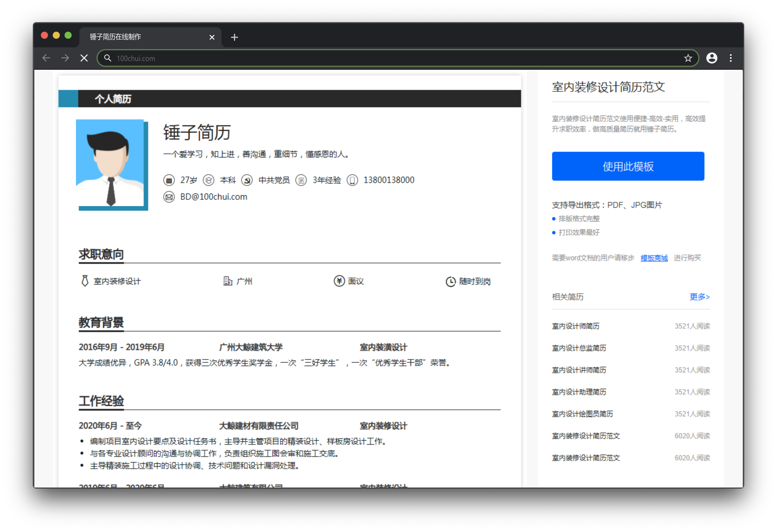This screenshot has width=777, height=532.
Task: Open a new tab with the plus icon
Action: pyautogui.click(x=234, y=37)
